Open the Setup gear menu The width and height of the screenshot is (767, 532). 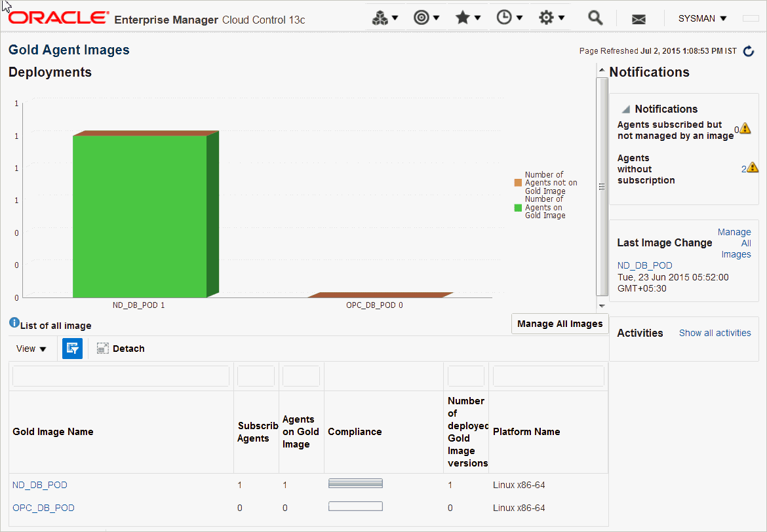tap(551, 18)
